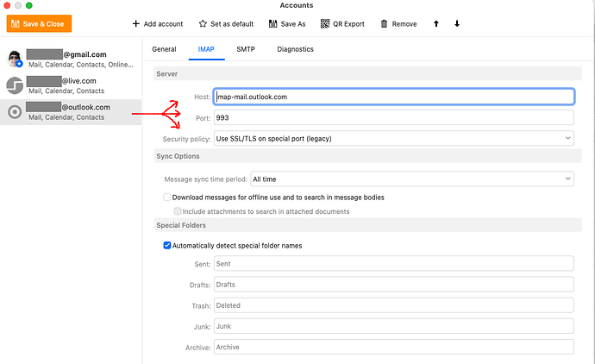This screenshot has width=595, height=364.
Task: Click the star icon for Set as default
Action: pyautogui.click(x=203, y=23)
